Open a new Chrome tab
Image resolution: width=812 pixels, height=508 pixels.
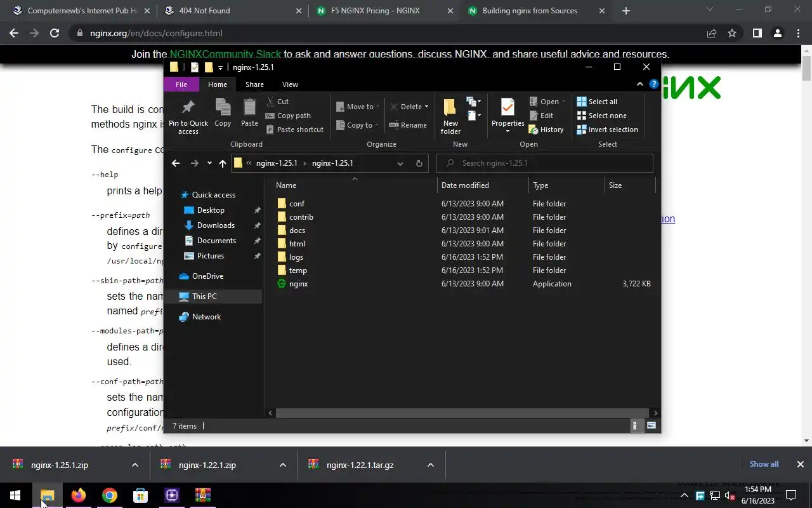click(626, 11)
